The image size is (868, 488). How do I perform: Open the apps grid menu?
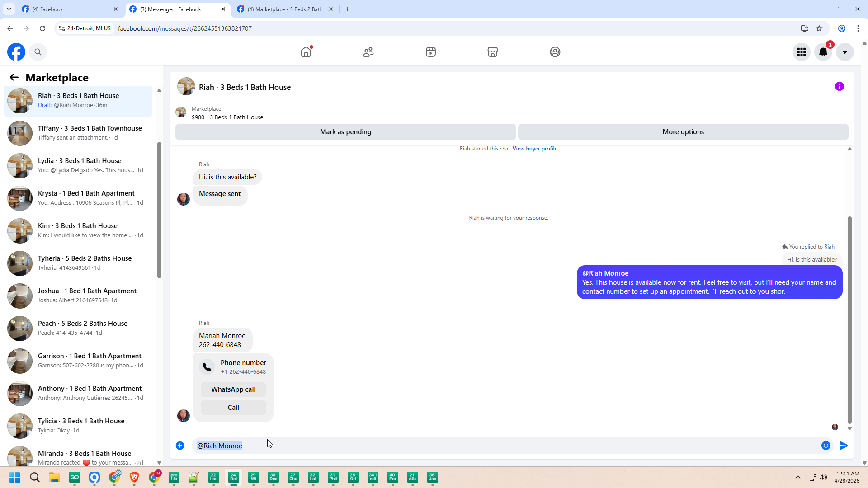click(802, 52)
